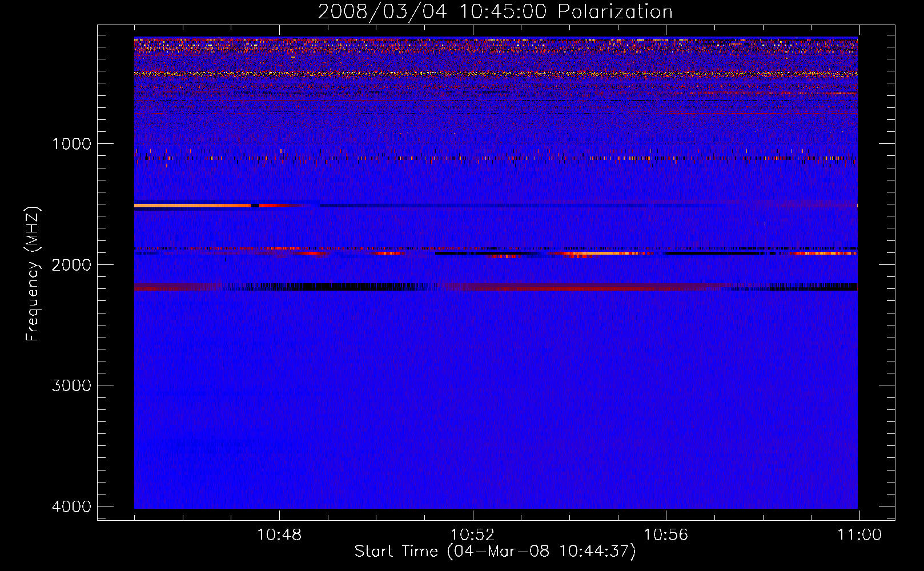Viewport: 924px width, 571px height.
Task: Click the "Start Time (04-Mar-08 10:44:37)" label
Action: [495, 552]
